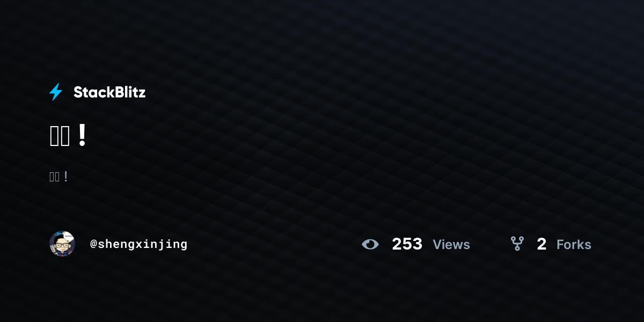
Task: Select the second placeholder glyph in title
Action: click(x=65, y=136)
